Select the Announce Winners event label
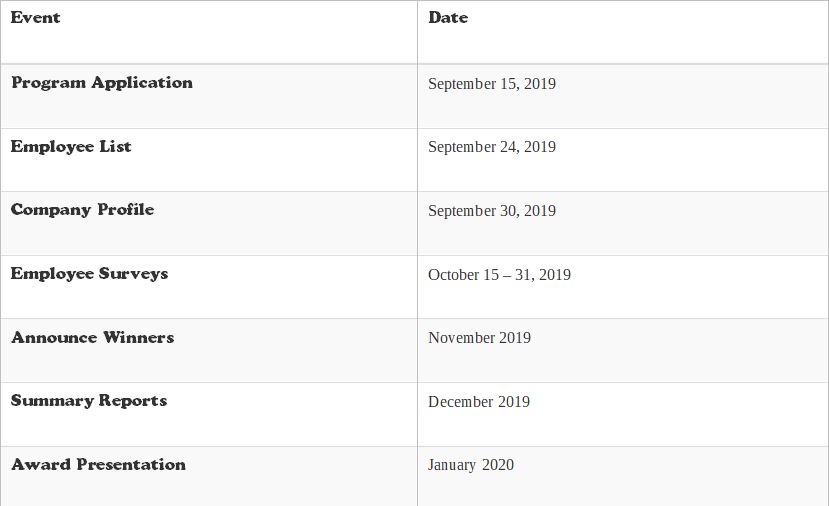Screen dimensions: 829x506 pyautogui.click(x=93, y=338)
